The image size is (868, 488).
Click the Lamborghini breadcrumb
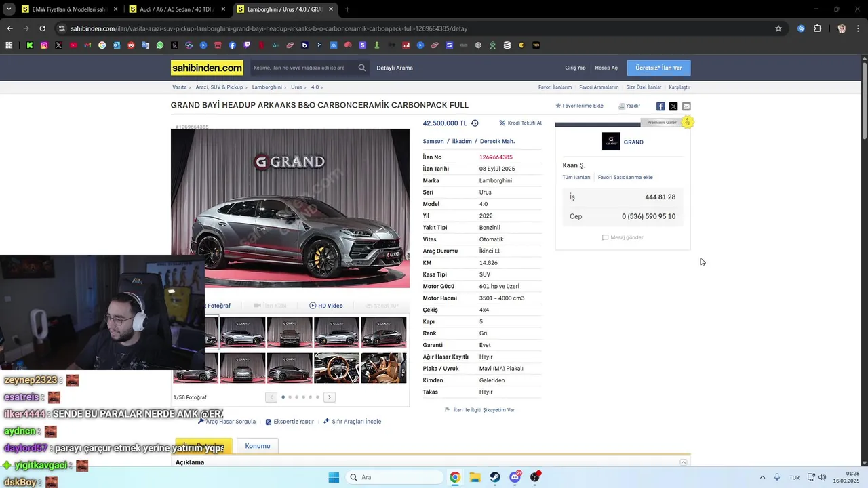point(267,87)
